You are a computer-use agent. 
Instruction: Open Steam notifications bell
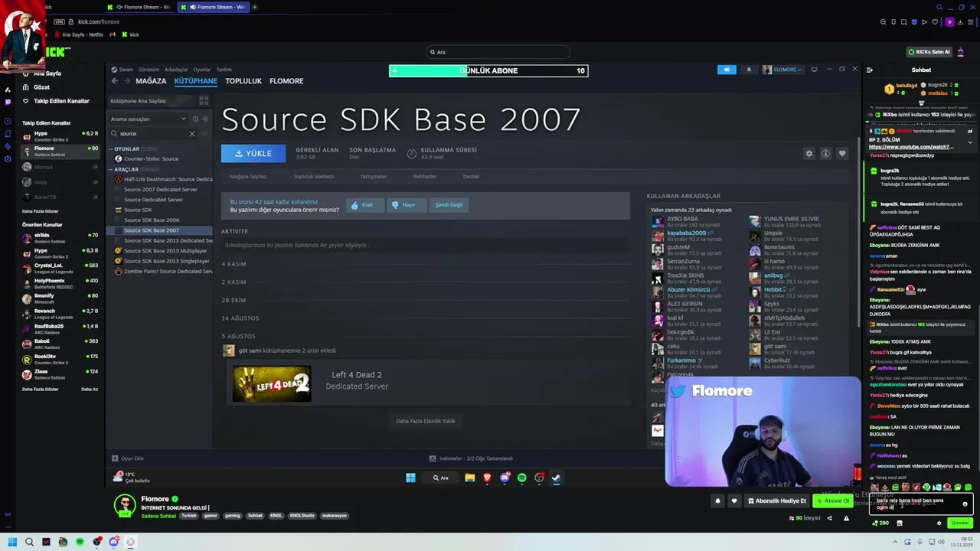coord(749,70)
